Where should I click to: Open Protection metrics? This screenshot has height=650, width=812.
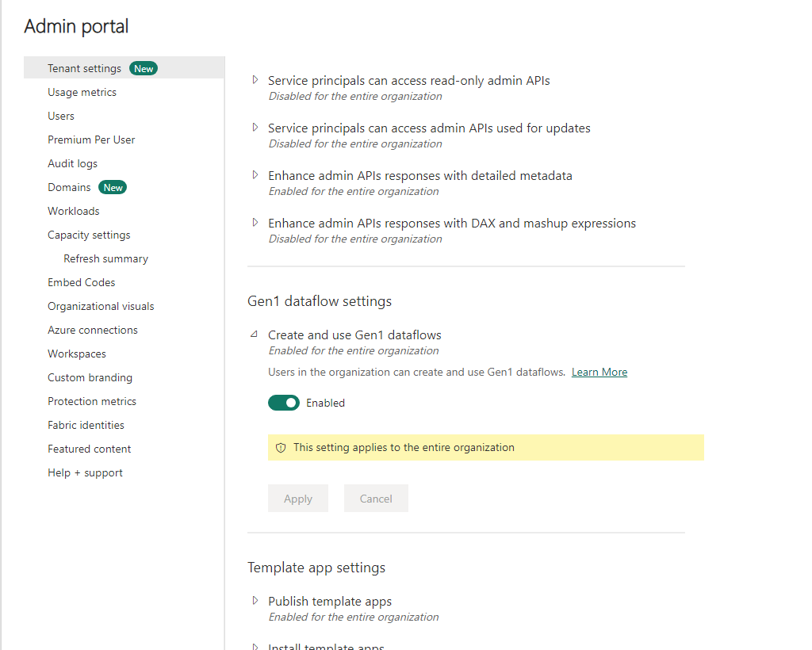tap(92, 402)
